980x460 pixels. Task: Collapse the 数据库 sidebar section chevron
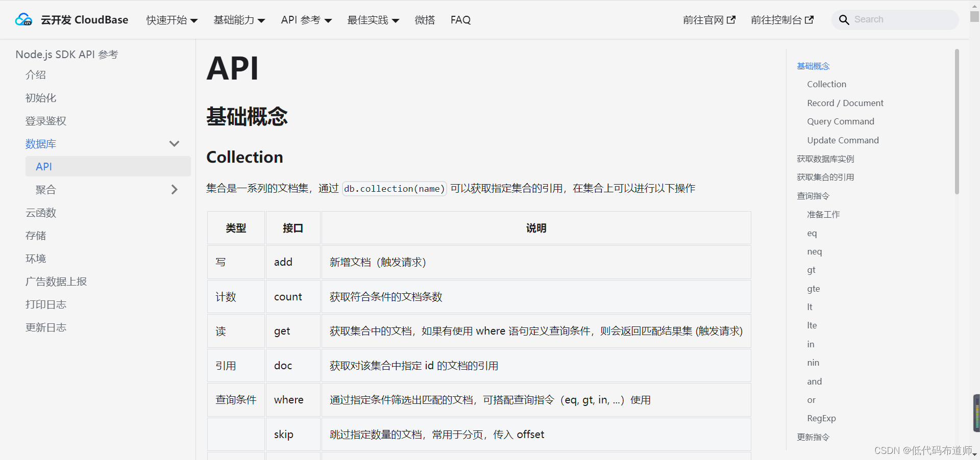(174, 144)
